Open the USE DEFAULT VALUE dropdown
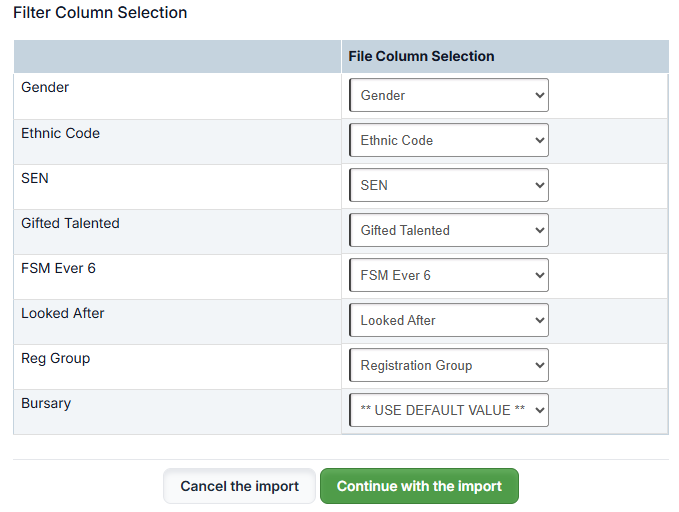Screen dimensions: 679x512 click(448, 411)
